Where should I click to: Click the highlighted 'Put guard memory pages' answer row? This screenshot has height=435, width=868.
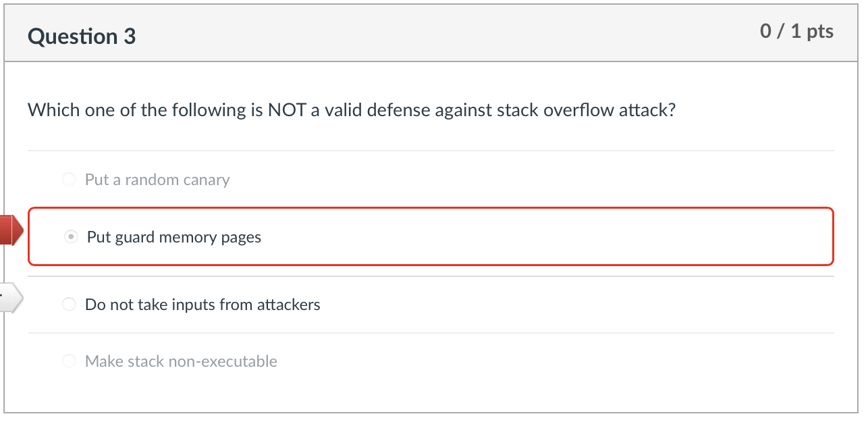432,236
